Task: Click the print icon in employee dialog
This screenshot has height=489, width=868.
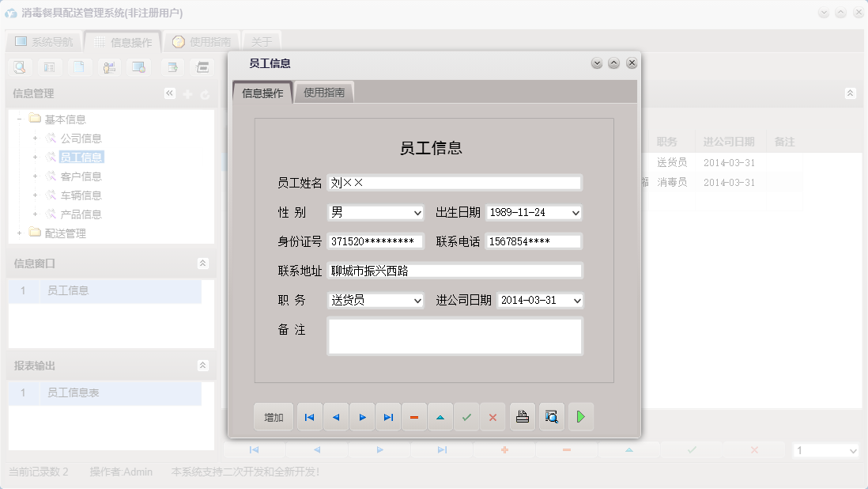Action: coord(522,417)
